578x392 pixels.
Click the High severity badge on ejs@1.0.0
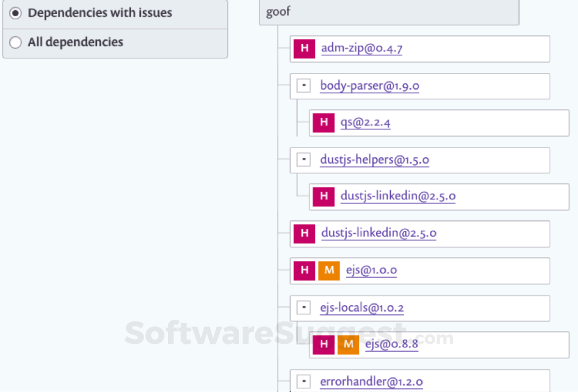(x=304, y=271)
